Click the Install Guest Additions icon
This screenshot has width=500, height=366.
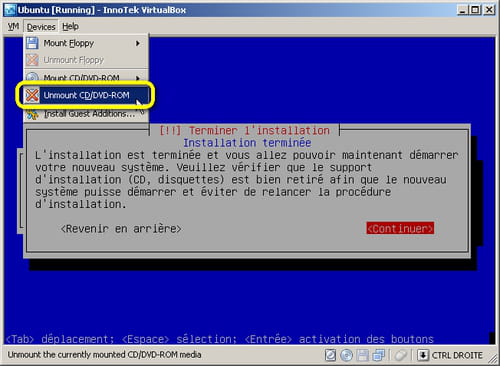(32, 114)
